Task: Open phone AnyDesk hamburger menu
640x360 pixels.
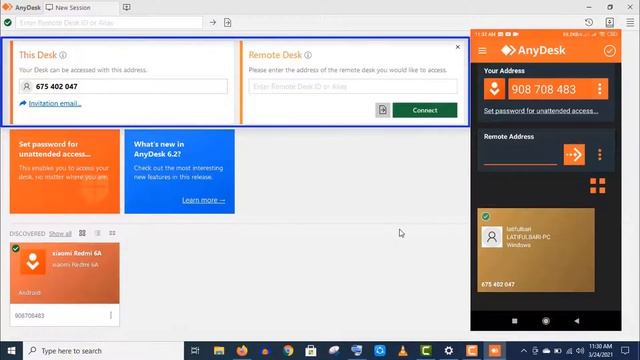Action: (482, 51)
